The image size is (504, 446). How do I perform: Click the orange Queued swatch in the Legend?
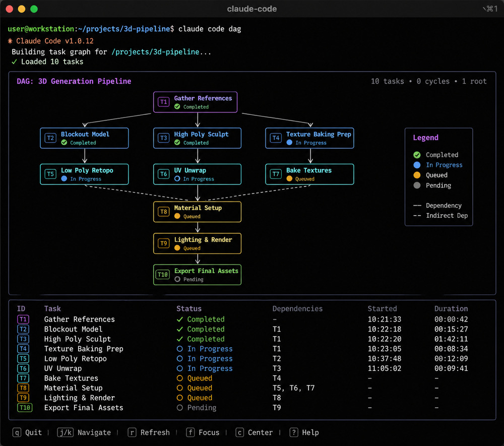point(417,175)
